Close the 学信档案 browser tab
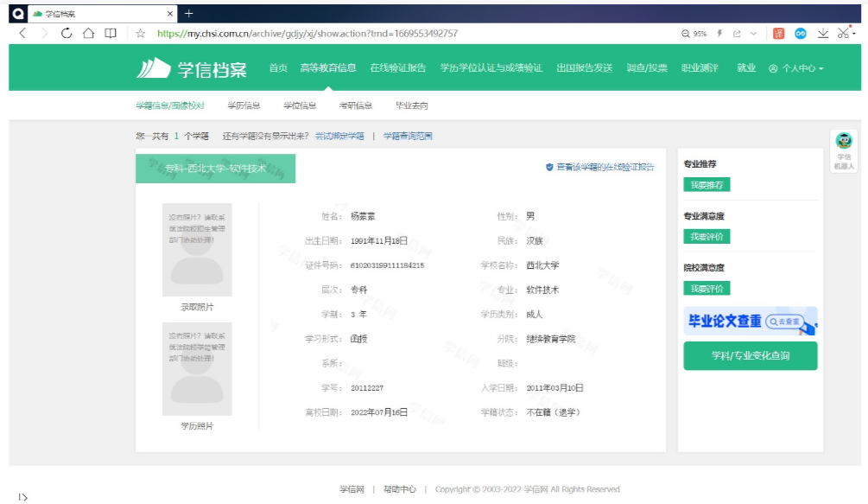The image size is (868, 504). click(x=170, y=13)
